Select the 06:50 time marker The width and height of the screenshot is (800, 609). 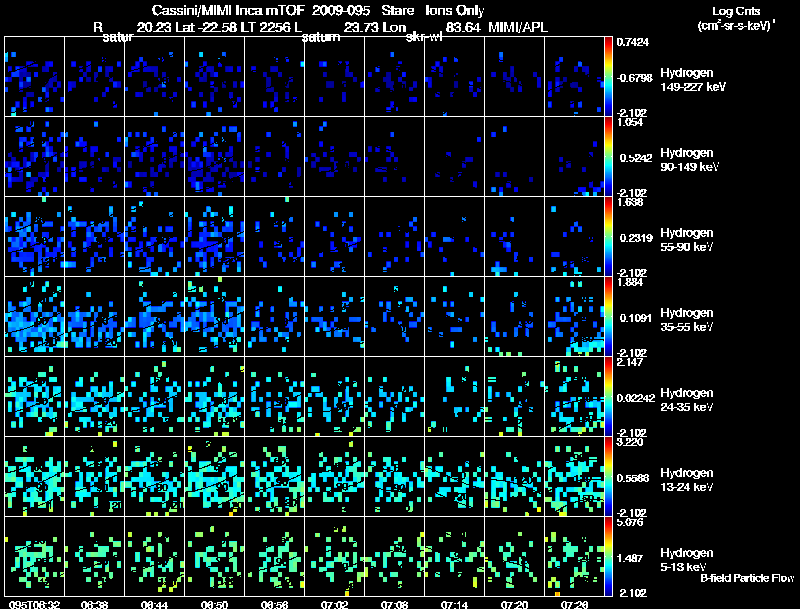[x=214, y=604]
